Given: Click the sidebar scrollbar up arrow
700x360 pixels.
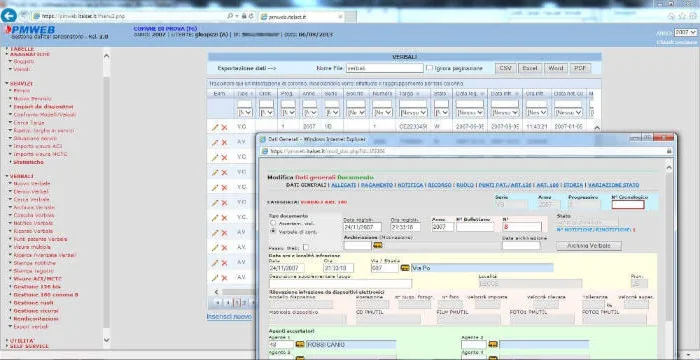Looking at the screenshot, I should coord(106,56).
